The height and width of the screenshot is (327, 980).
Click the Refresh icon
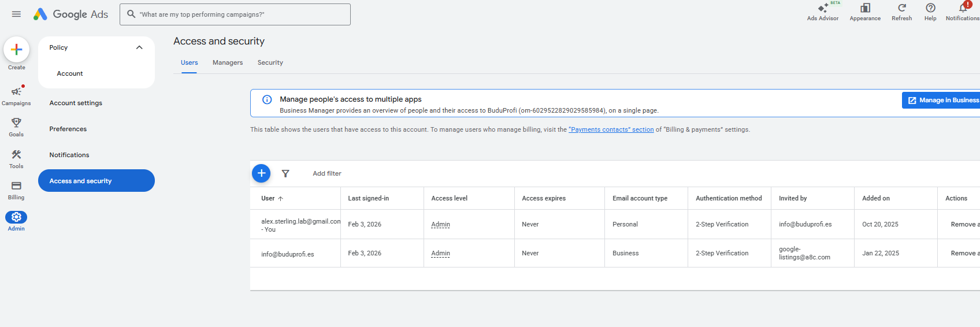click(902, 8)
